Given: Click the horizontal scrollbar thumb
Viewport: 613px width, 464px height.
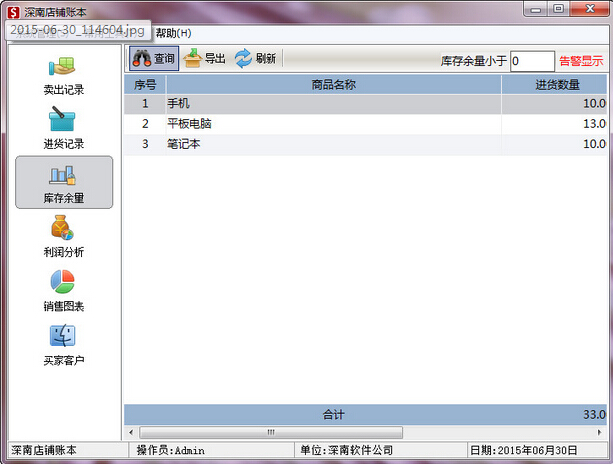Looking at the screenshot, I should point(271,432).
